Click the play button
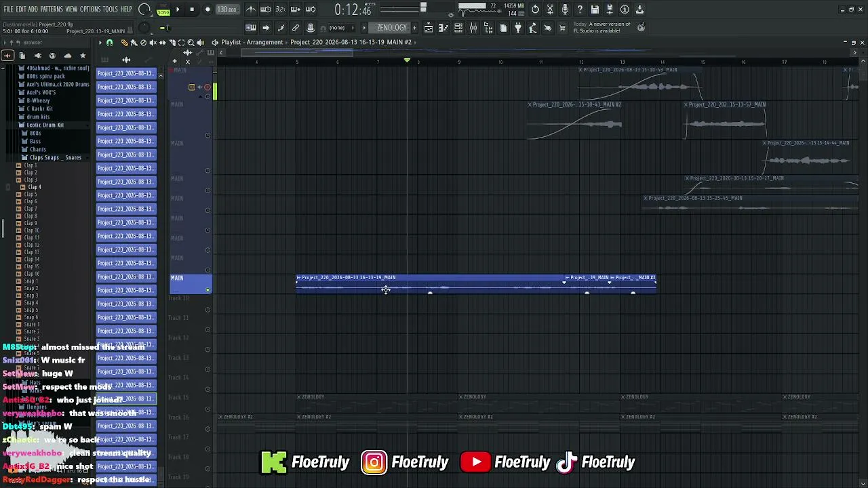The height and width of the screenshot is (488, 868). click(178, 9)
